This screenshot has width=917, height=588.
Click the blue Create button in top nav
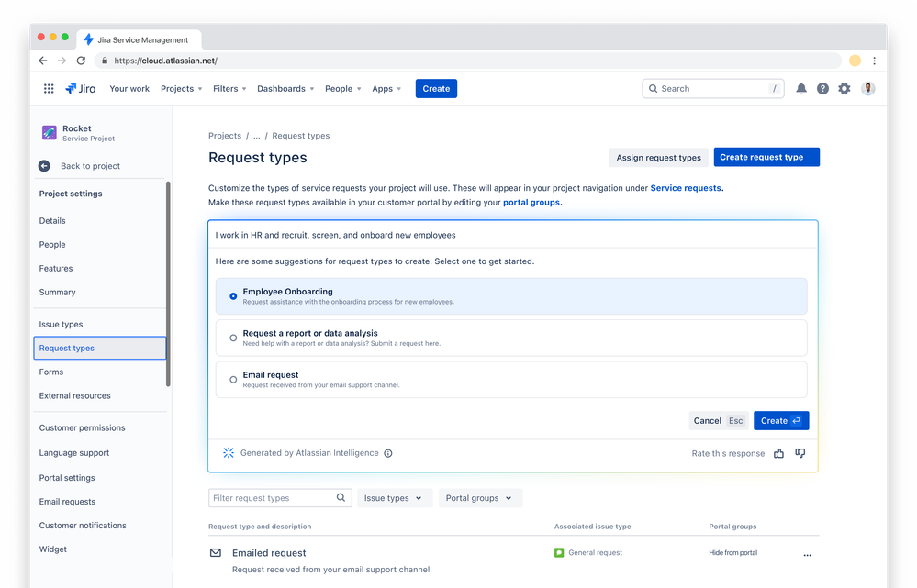tap(436, 89)
